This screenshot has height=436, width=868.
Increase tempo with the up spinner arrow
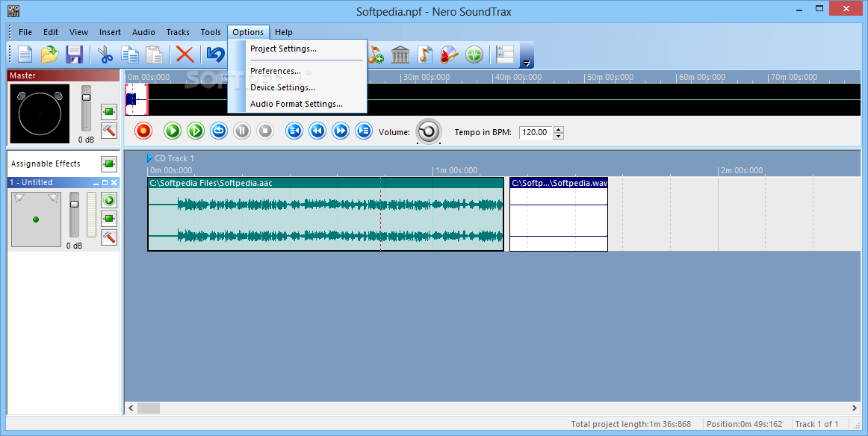tap(559, 129)
